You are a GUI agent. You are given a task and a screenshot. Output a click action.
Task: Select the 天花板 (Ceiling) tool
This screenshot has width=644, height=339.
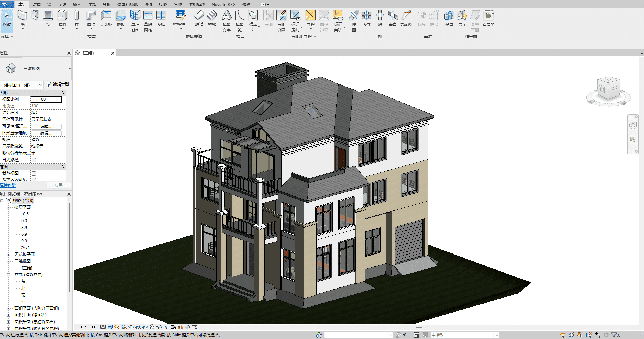(x=106, y=19)
